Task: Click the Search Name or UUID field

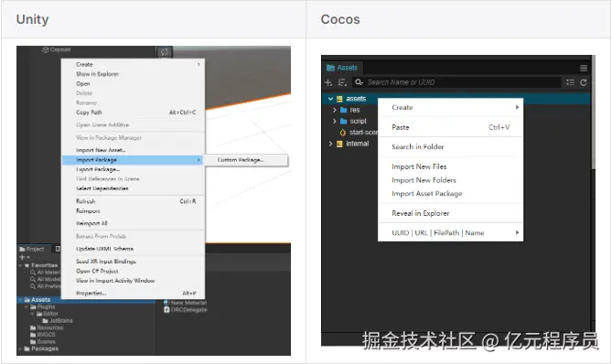Action: tap(456, 82)
